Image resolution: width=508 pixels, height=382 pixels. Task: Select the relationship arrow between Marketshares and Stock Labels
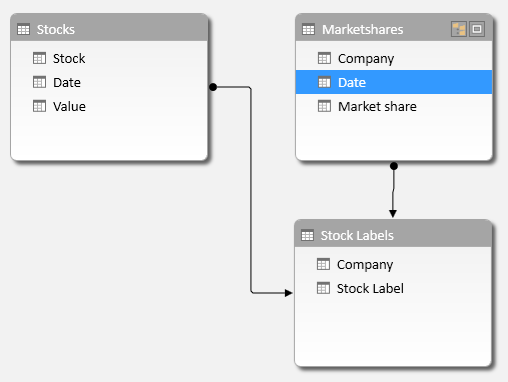pyautogui.click(x=393, y=190)
